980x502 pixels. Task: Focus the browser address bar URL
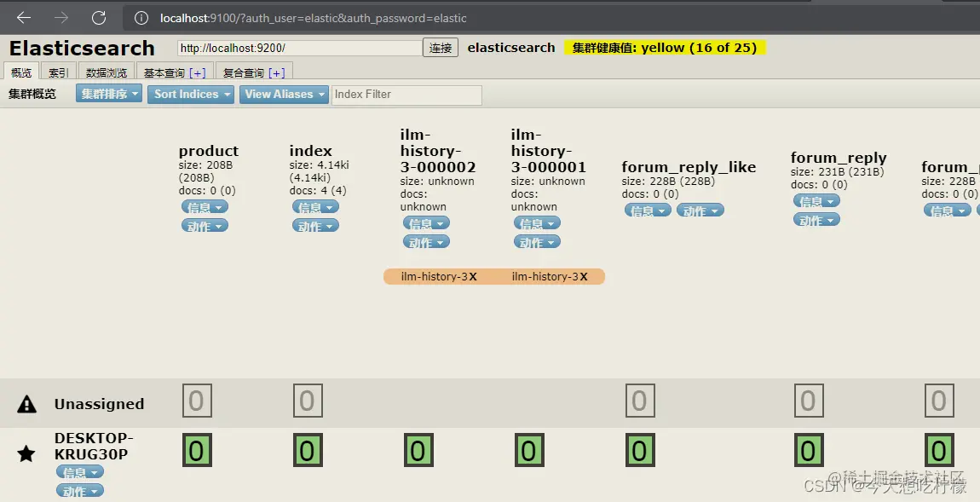[313, 18]
